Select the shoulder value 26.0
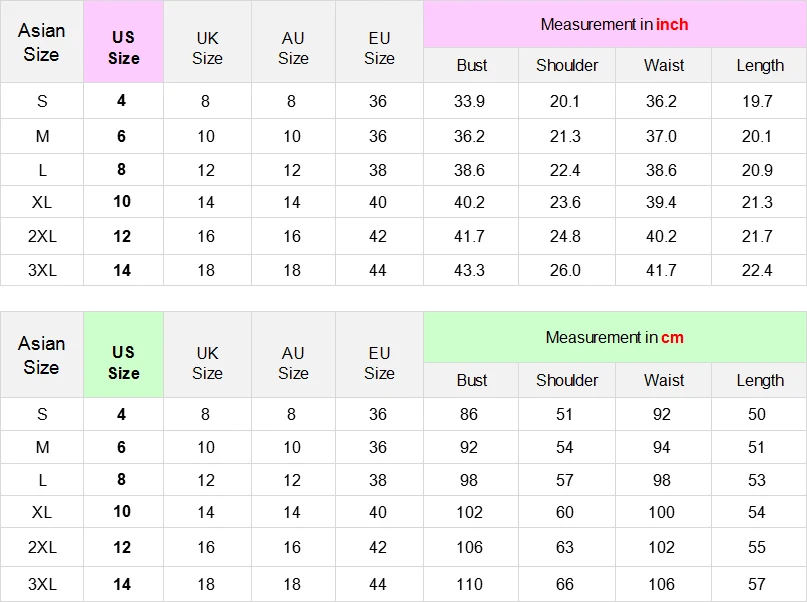The height and width of the screenshot is (602, 807). pyautogui.click(x=565, y=270)
